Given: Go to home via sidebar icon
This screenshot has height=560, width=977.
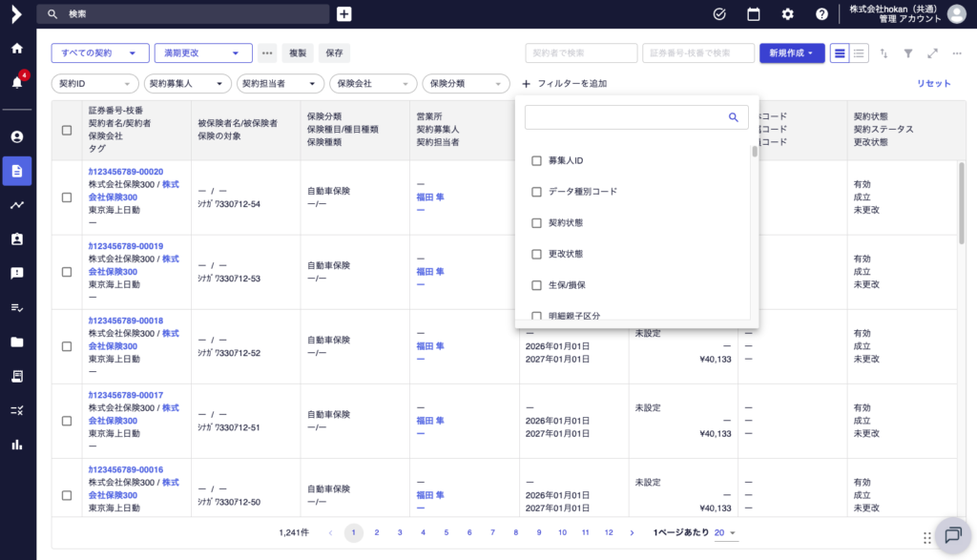Looking at the screenshot, I should (17, 48).
